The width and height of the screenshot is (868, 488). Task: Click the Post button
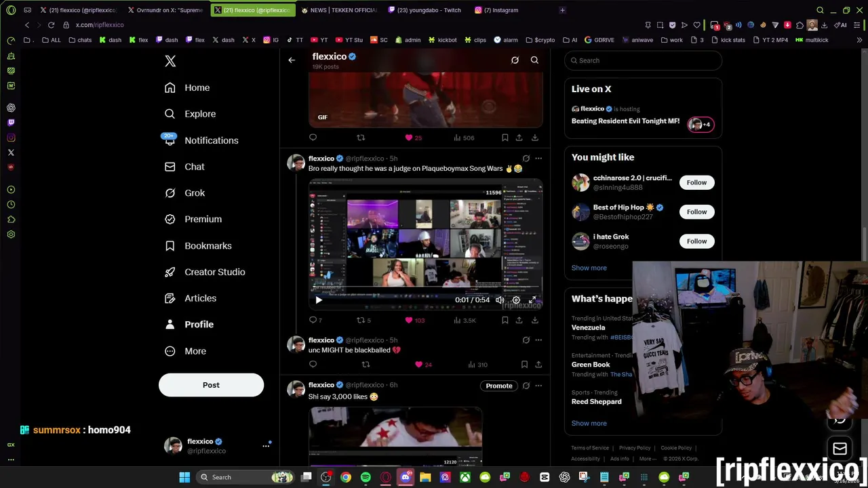pos(211,385)
